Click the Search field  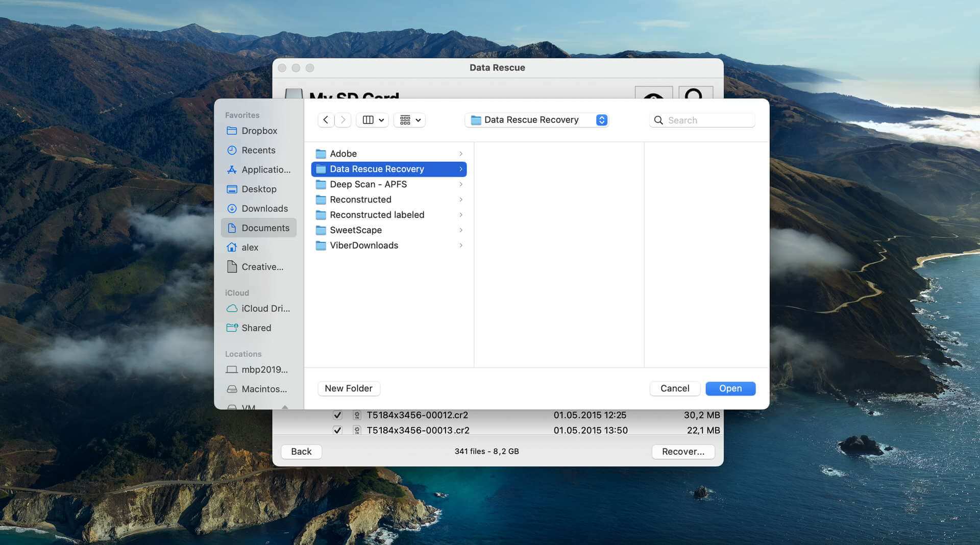point(702,120)
